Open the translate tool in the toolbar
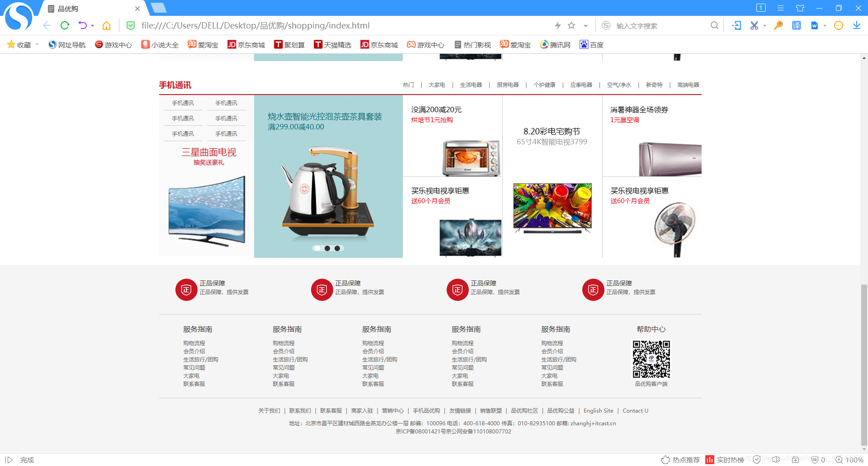The image size is (868, 466). point(796,26)
